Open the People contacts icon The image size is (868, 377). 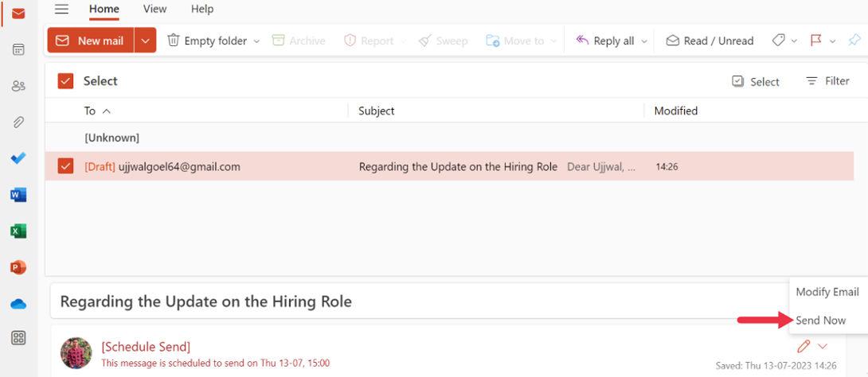[18, 86]
